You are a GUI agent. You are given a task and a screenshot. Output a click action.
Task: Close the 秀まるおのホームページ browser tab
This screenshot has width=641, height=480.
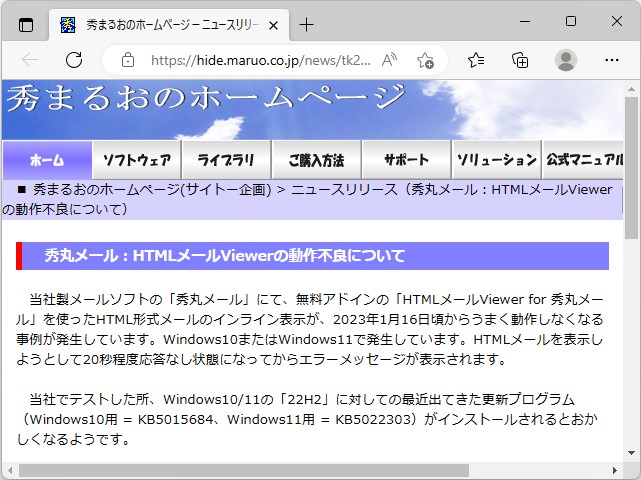273,26
